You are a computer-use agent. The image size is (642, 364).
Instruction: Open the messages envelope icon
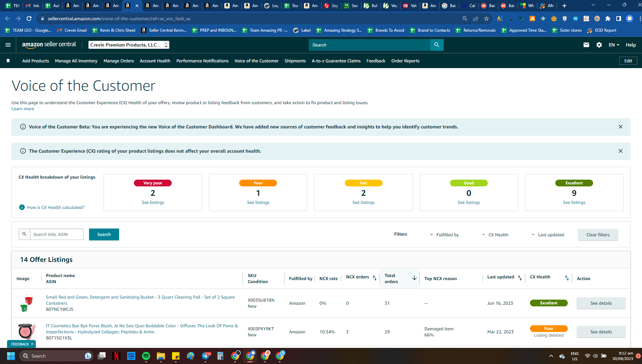[x=586, y=45]
